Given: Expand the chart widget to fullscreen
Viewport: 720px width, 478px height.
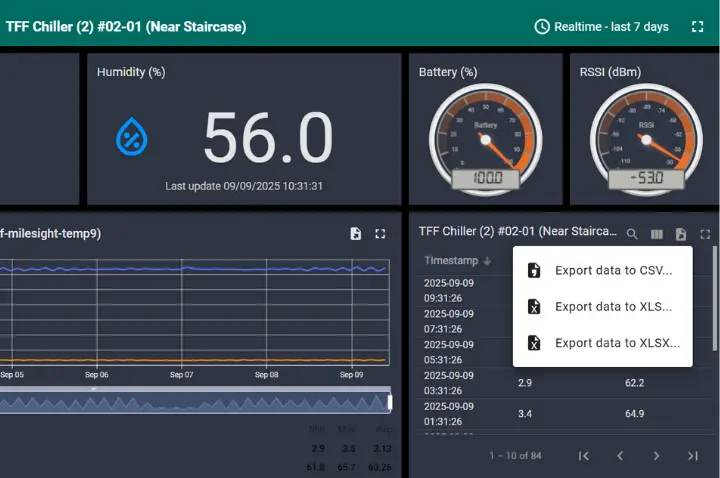Looking at the screenshot, I should click(x=380, y=234).
